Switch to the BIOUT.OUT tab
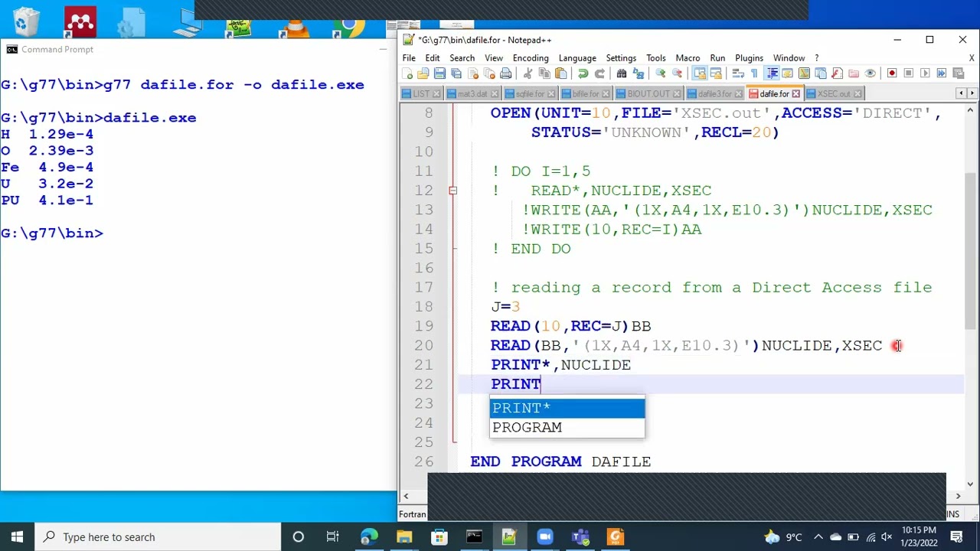Viewport: 980px width, 551px height. click(x=648, y=93)
